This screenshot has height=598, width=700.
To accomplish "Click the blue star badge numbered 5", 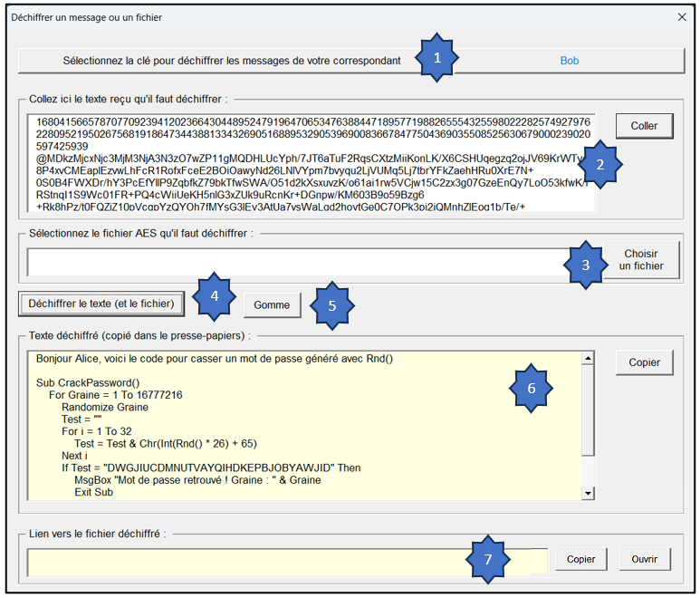I will [331, 305].
